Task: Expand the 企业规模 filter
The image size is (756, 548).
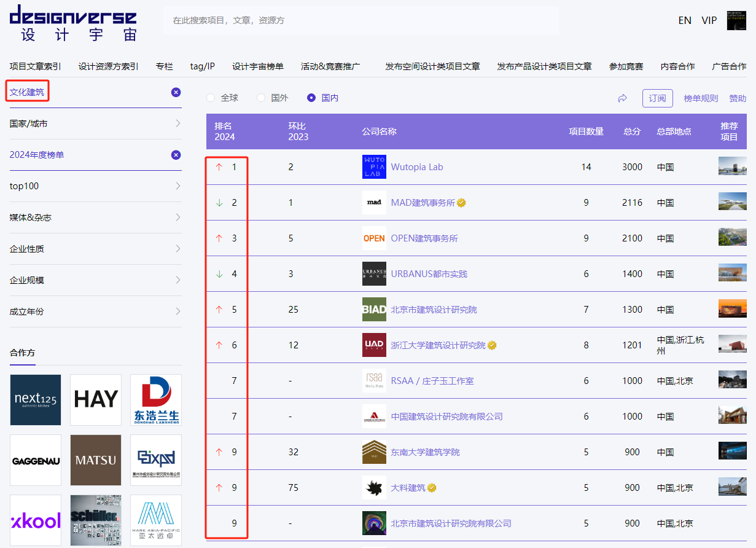Action: [96, 280]
